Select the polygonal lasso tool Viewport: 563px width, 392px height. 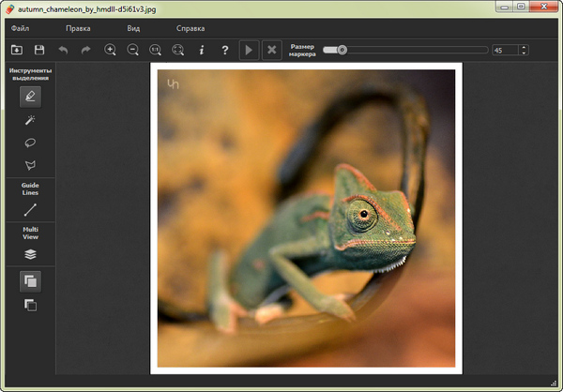tap(30, 165)
